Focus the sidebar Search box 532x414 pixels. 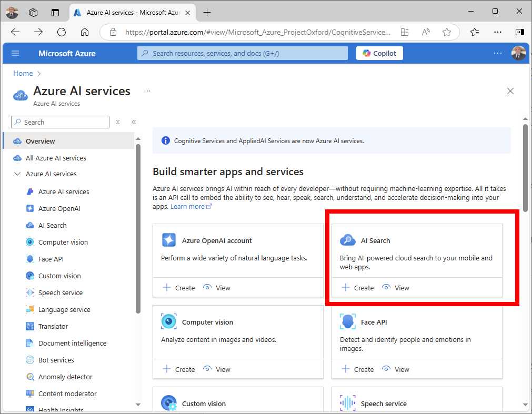(x=61, y=122)
